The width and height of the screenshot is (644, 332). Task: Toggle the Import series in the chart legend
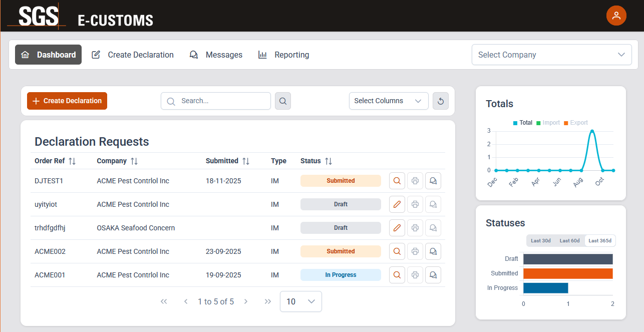548,123
